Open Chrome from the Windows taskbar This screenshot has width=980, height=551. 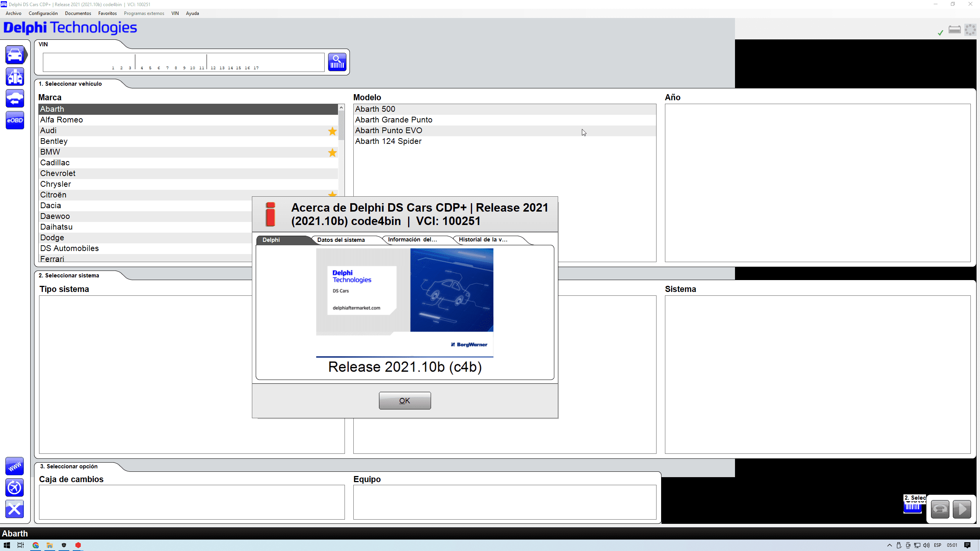point(36,545)
